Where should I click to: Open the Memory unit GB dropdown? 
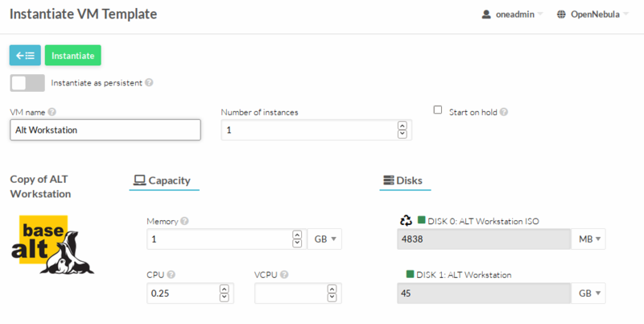coord(324,239)
